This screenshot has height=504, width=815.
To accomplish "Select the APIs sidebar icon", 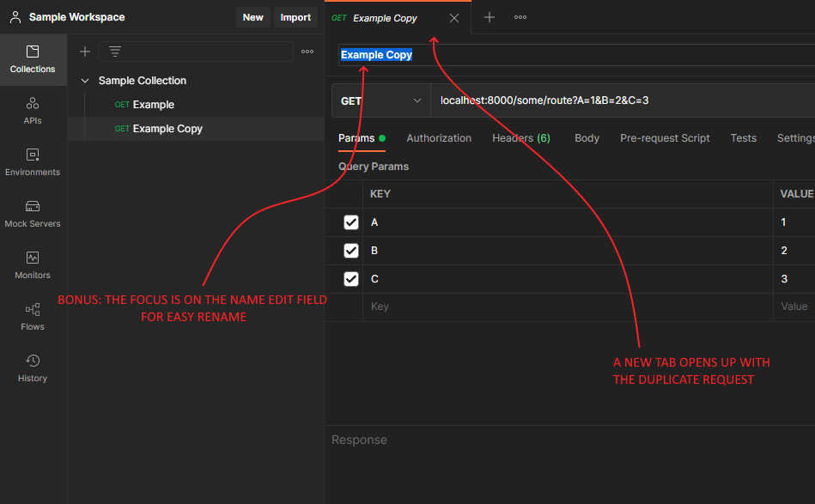I will coord(33,112).
